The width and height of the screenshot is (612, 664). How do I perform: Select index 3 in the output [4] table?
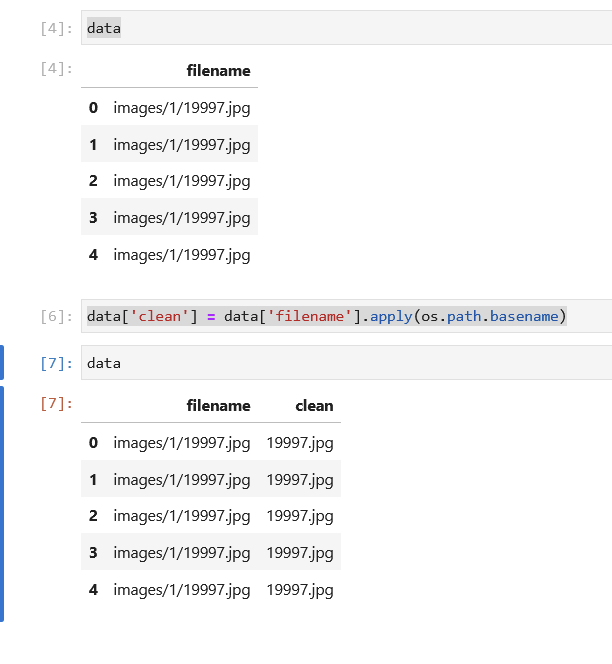point(93,218)
